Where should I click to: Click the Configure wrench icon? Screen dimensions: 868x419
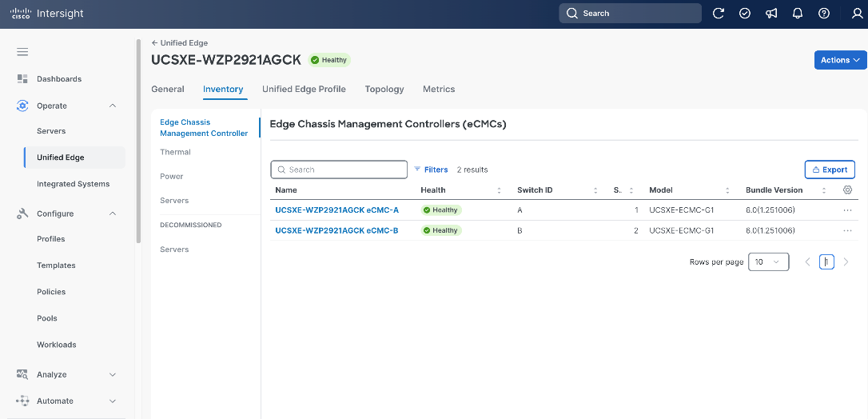click(x=22, y=213)
